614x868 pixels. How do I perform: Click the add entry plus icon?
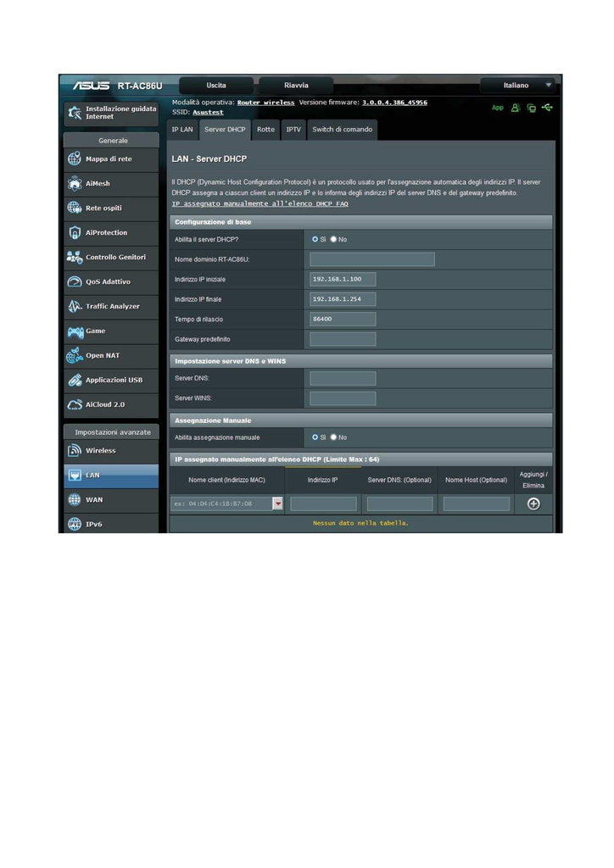pos(533,504)
